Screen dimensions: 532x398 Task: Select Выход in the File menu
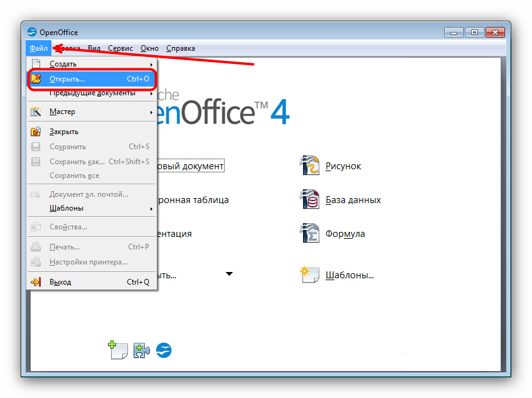(92, 281)
